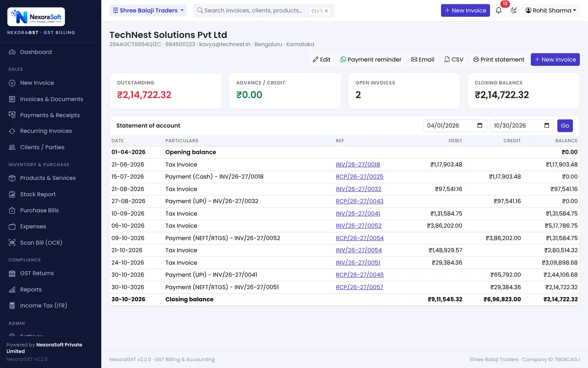
Task: Click debit amount ₹3,86,202.00
Action: [445, 226]
